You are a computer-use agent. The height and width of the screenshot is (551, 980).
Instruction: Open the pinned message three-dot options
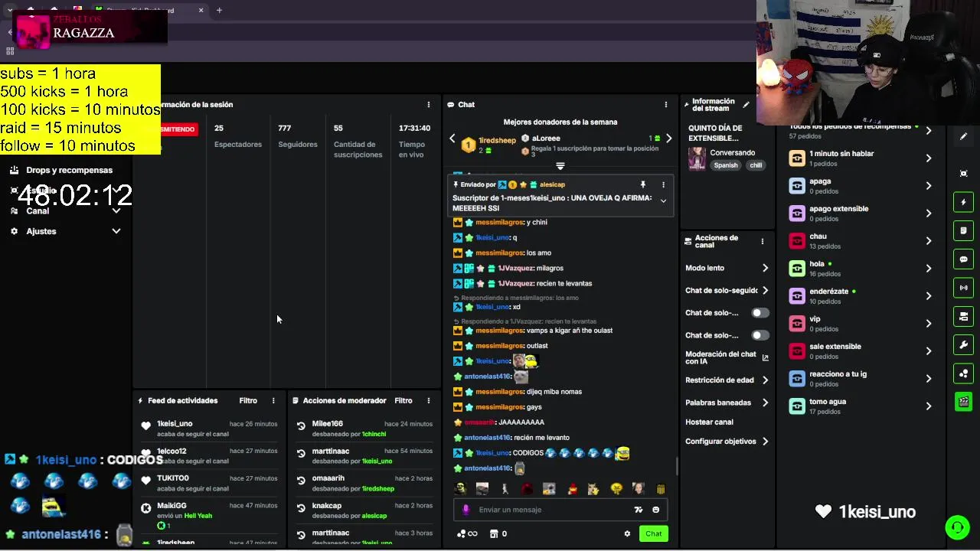click(x=663, y=184)
